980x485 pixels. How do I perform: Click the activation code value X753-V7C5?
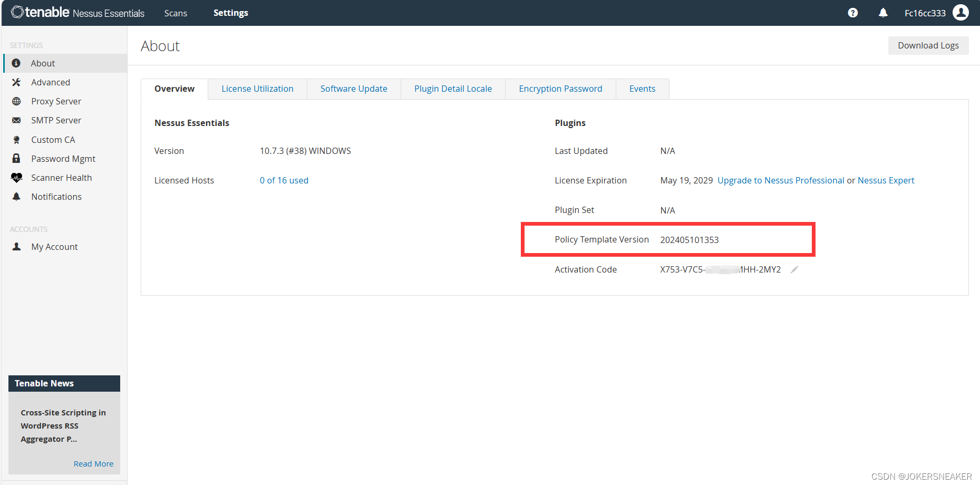pos(720,269)
